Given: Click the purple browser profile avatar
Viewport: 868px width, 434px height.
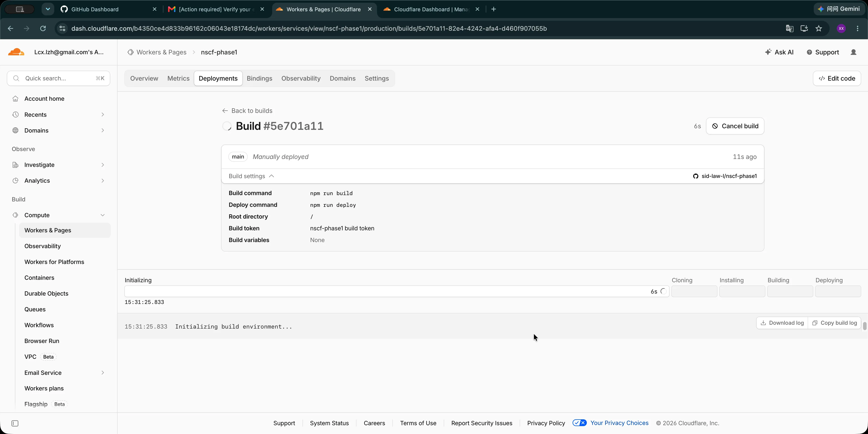Looking at the screenshot, I should 841,29.
